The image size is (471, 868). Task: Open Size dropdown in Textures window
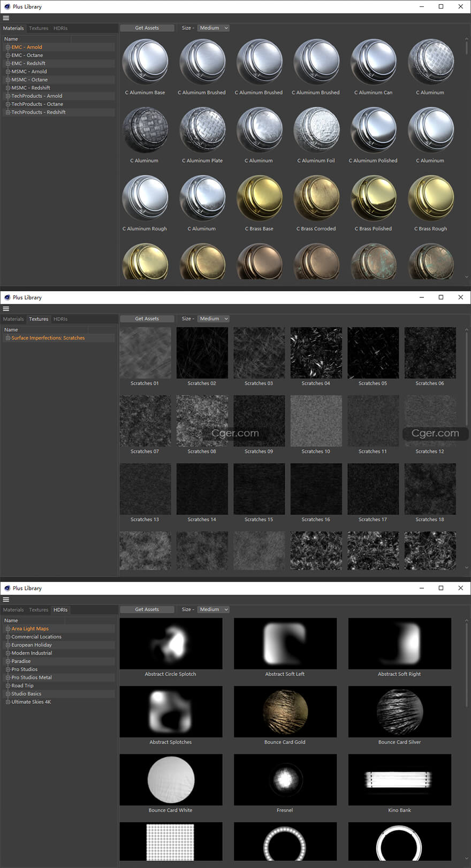[214, 319]
